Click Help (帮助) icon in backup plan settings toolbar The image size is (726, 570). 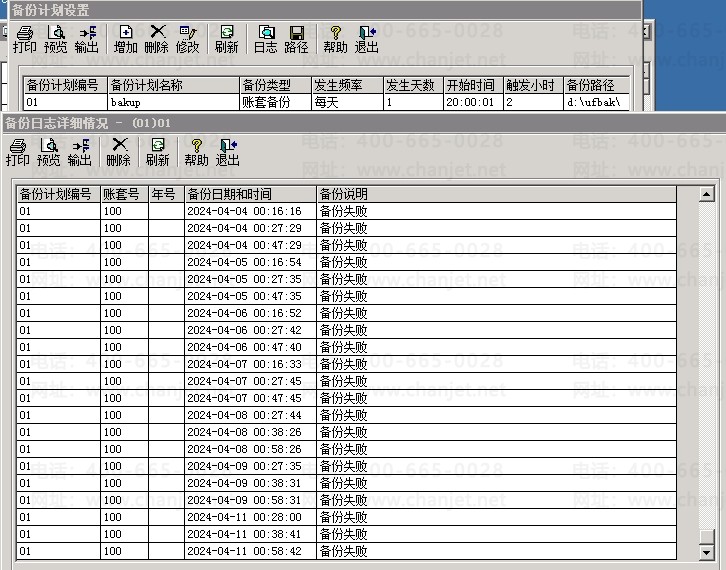coord(335,39)
